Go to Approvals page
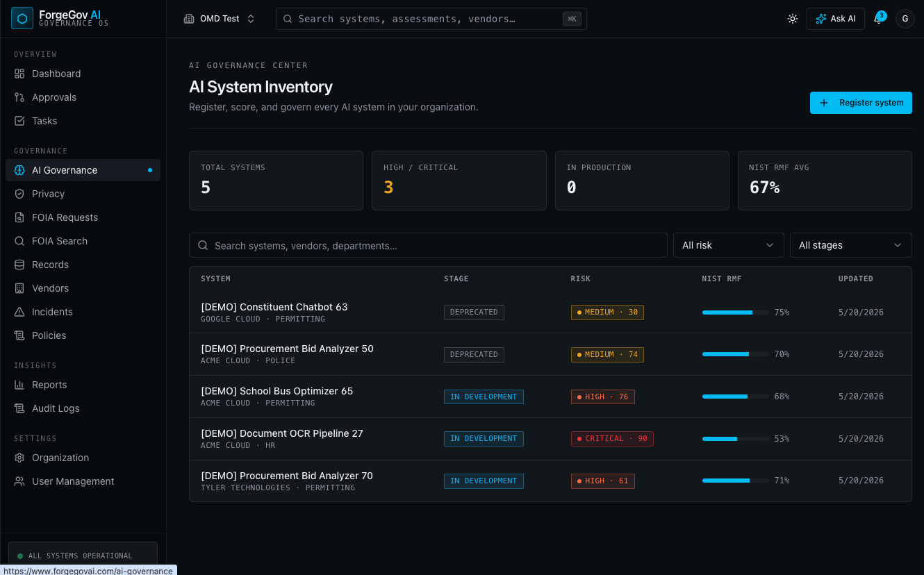 [83, 97]
